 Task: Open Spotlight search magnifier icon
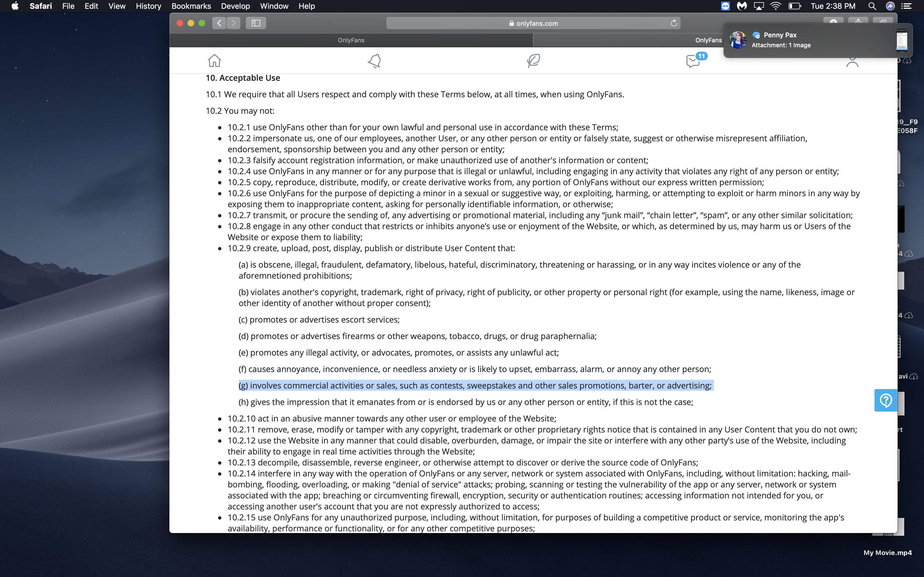coord(872,6)
